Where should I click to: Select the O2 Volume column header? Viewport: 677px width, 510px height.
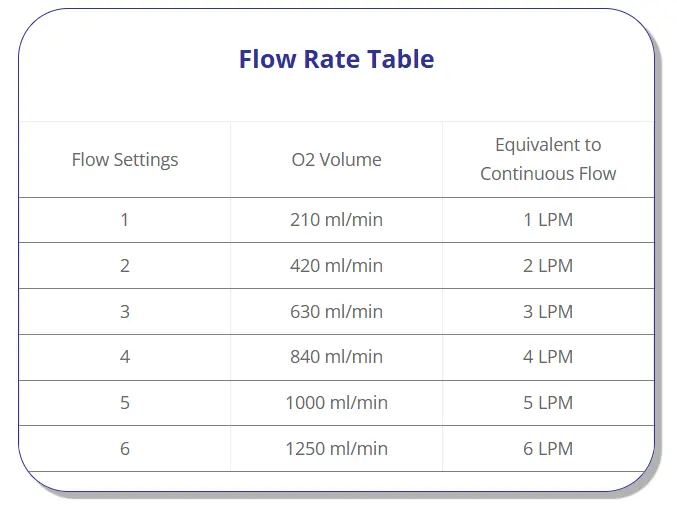click(x=336, y=160)
